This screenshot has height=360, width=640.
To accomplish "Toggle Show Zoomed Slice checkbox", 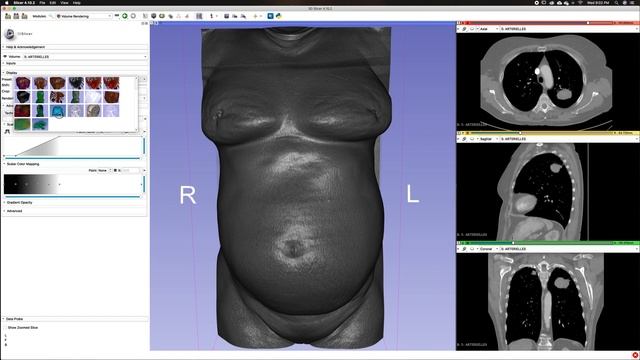I will pos(5,327).
